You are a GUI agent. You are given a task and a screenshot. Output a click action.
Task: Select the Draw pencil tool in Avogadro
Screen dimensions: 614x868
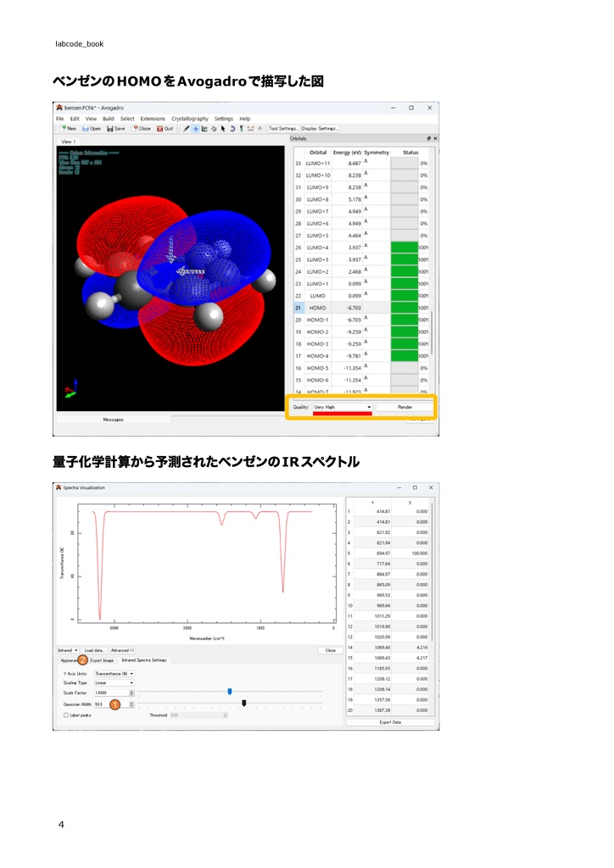click(187, 129)
